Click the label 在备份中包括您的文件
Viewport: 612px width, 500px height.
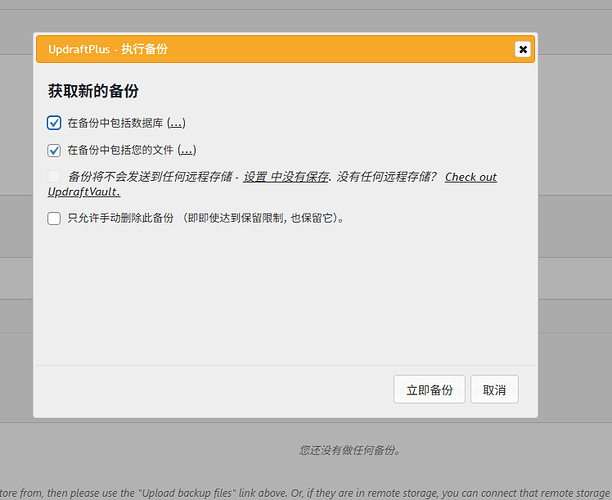(x=120, y=150)
